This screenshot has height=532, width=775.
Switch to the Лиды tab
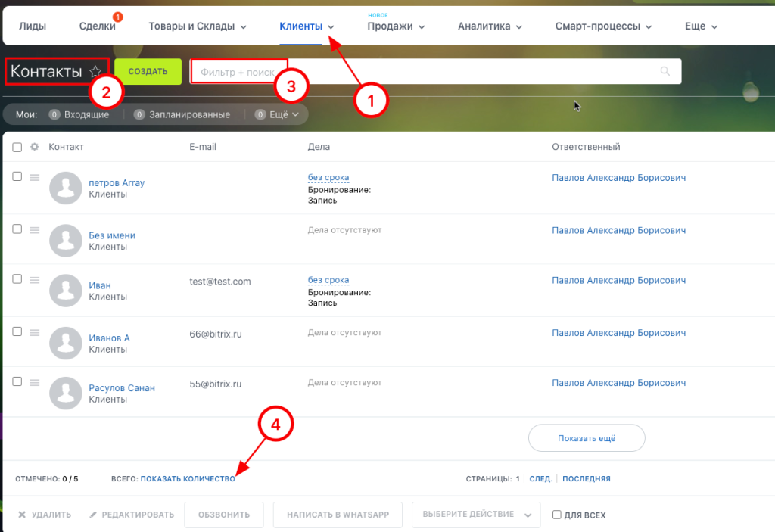coord(33,26)
